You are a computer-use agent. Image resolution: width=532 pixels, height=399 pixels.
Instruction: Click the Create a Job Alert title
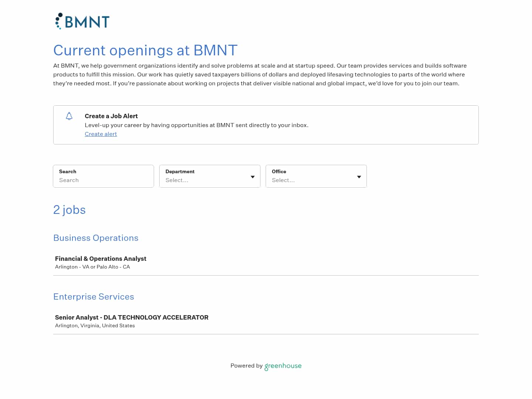tap(111, 116)
